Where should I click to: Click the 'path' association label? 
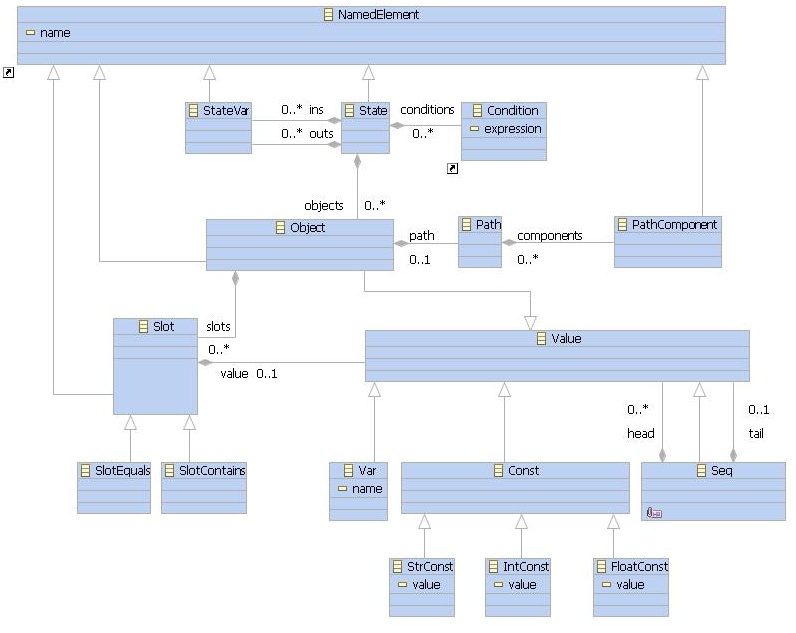click(422, 236)
